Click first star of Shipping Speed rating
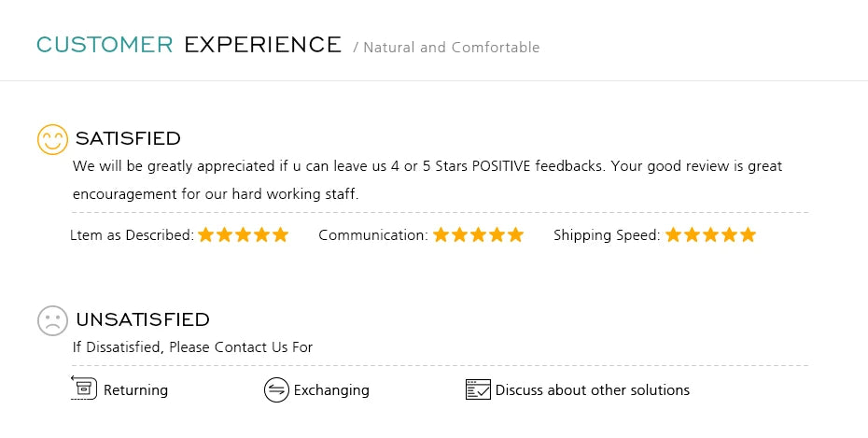The width and height of the screenshot is (868, 438). [673, 234]
